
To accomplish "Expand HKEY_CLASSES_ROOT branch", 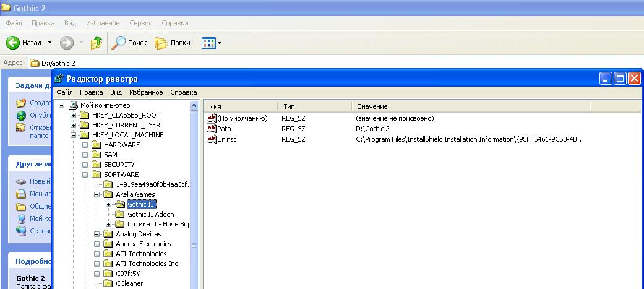I will pyautogui.click(x=73, y=115).
